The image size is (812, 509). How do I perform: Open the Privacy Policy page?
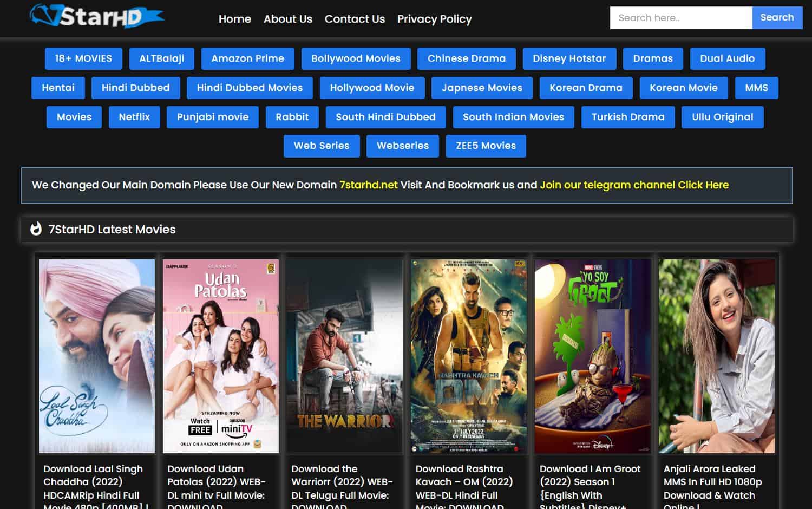[435, 19]
